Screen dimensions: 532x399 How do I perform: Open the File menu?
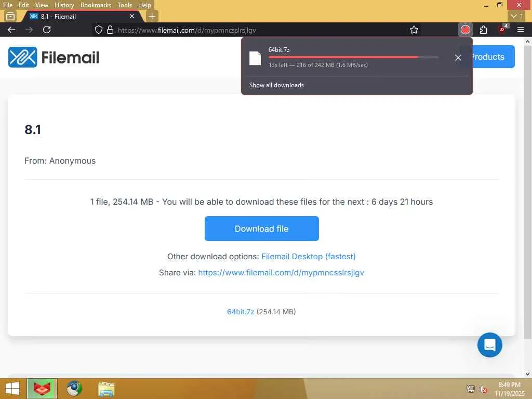(7, 5)
